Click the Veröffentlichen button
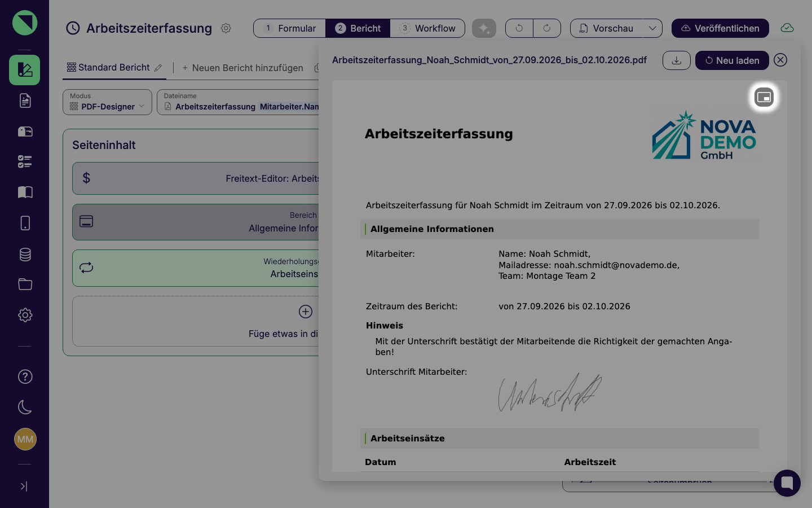Viewport: 812px width, 508px height. coord(720,28)
